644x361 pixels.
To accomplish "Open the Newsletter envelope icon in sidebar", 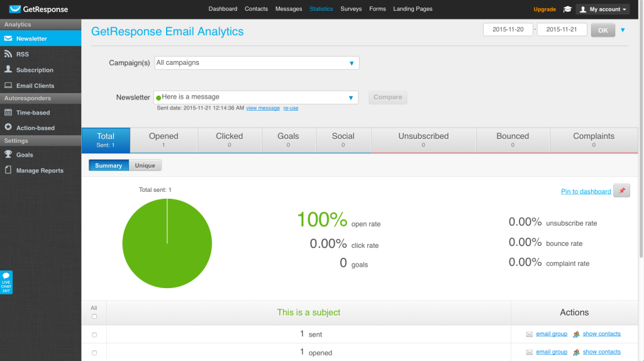I will [x=8, y=38].
